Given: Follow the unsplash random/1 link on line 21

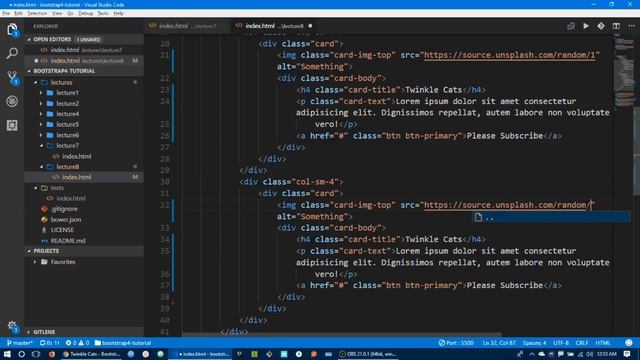Looking at the screenshot, I should coord(509,55).
